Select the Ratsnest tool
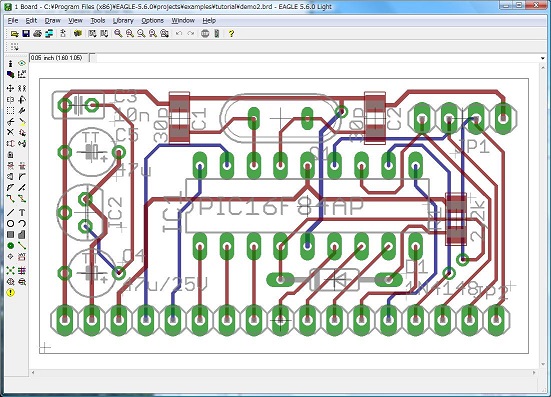Image resolution: width=551 pixels, height=397 pixels. point(11,271)
